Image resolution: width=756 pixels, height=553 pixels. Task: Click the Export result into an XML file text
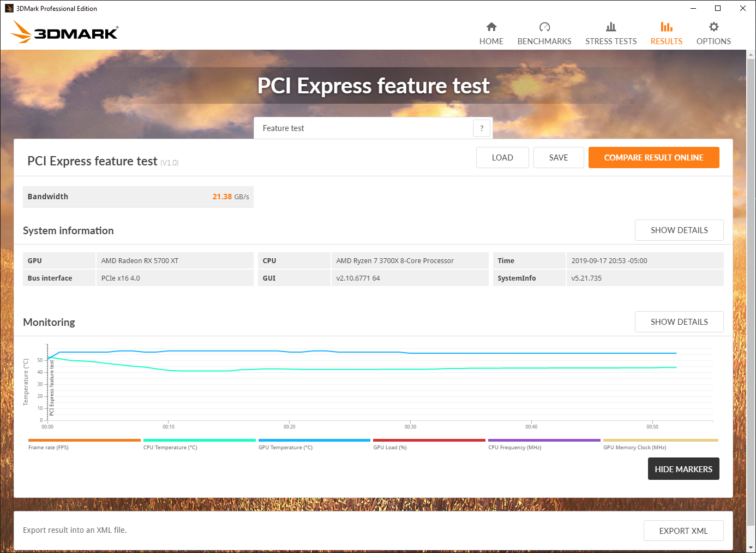coord(75,530)
